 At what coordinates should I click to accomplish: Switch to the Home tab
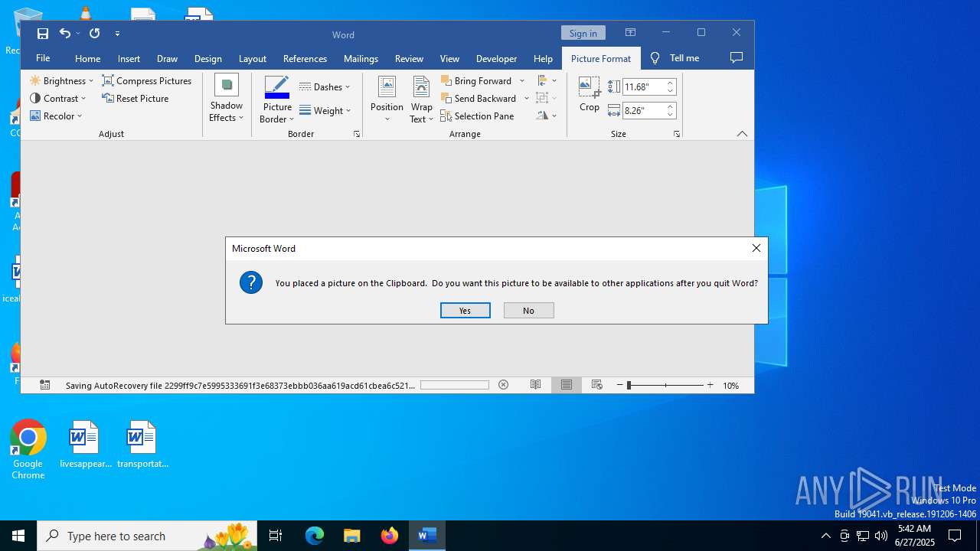(x=87, y=58)
